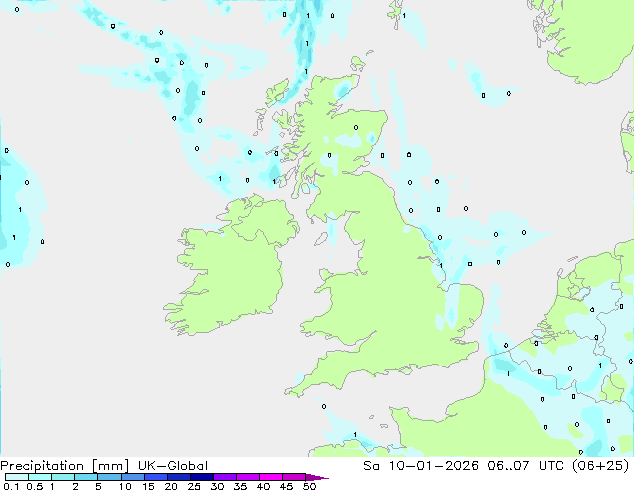634x490 pixels.
Task: Click the "45" legend scale label
Action: tap(286, 486)
